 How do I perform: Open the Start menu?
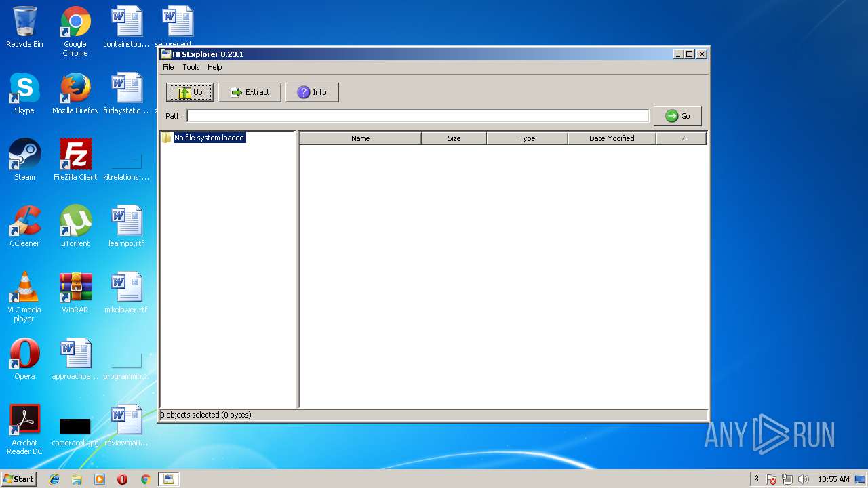pyautogui.click(x=18, y=479)
